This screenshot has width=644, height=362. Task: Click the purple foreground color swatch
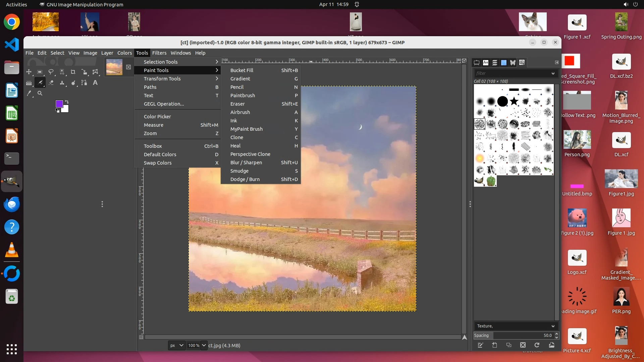click(x=59, y=104)
